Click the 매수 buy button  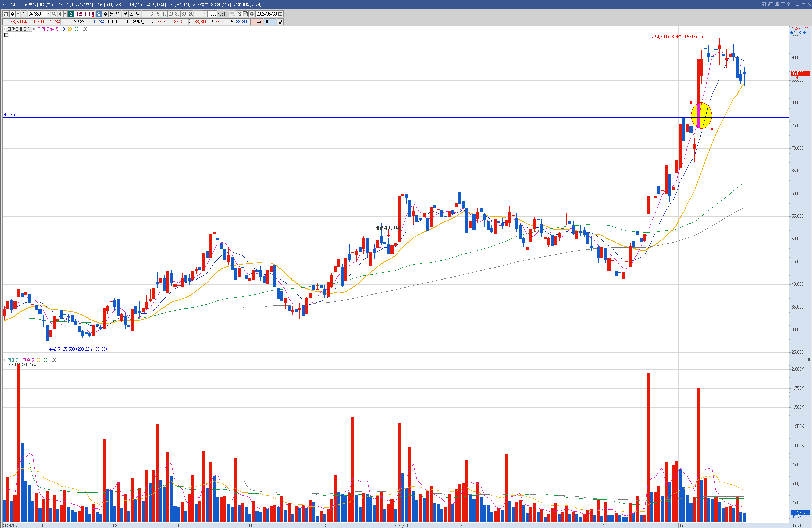tap(256, 22)
